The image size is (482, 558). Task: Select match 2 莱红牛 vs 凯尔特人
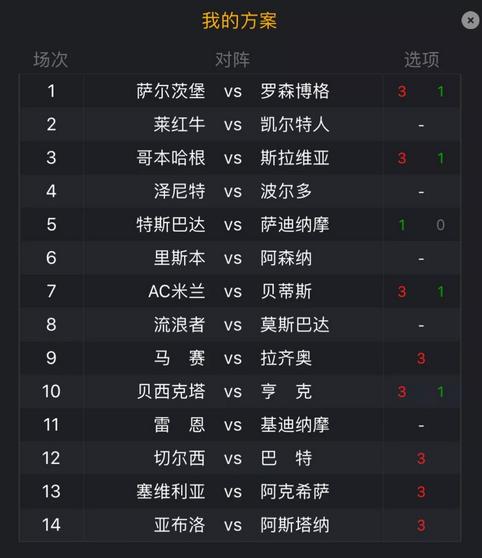pyautogui.click(x=240, y=125)
